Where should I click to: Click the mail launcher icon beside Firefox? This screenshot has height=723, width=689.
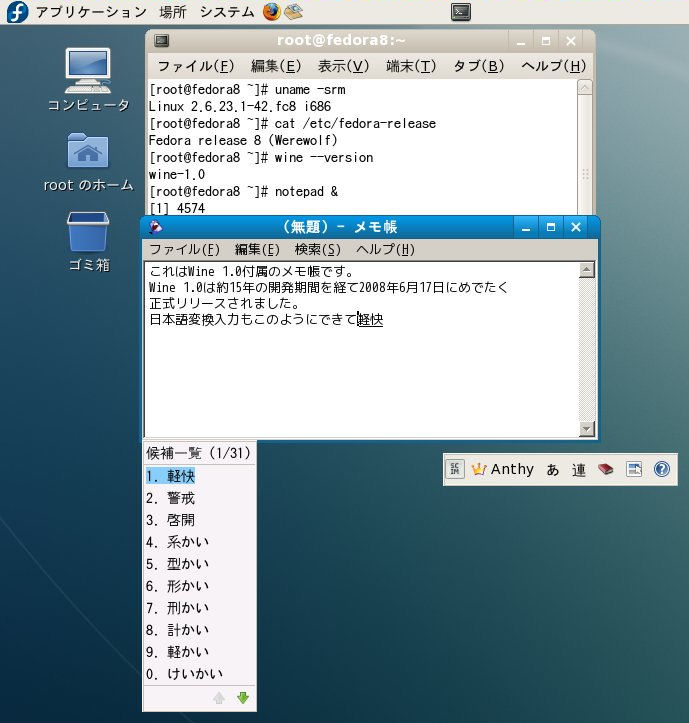pos(293,12)
